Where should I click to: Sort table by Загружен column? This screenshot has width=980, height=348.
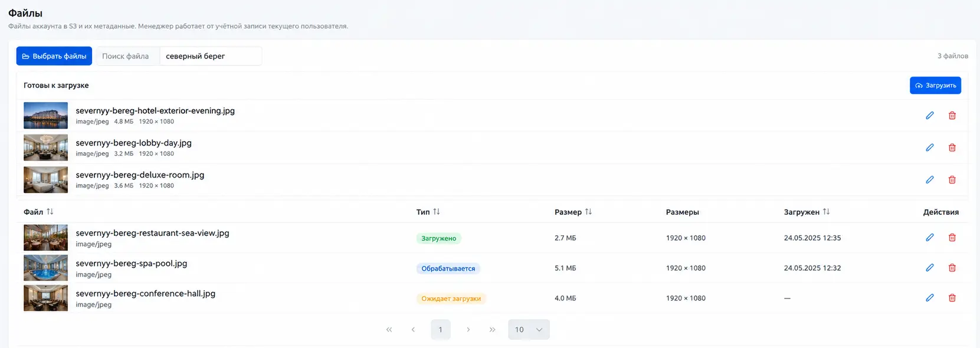pos(826,212)
